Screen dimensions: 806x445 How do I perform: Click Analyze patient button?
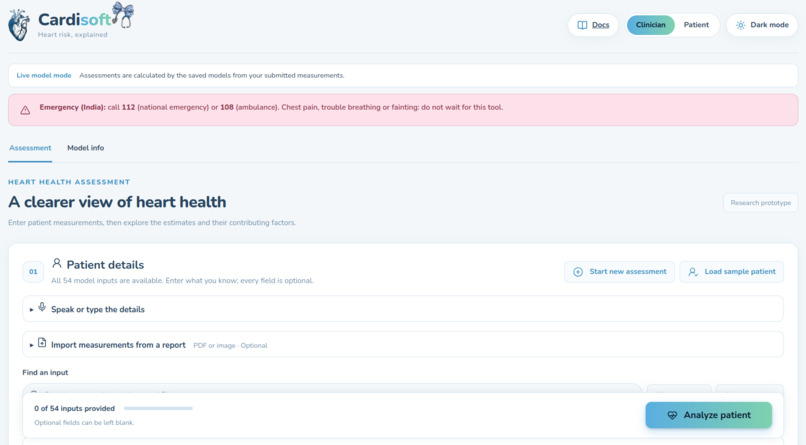coord(708,415)
